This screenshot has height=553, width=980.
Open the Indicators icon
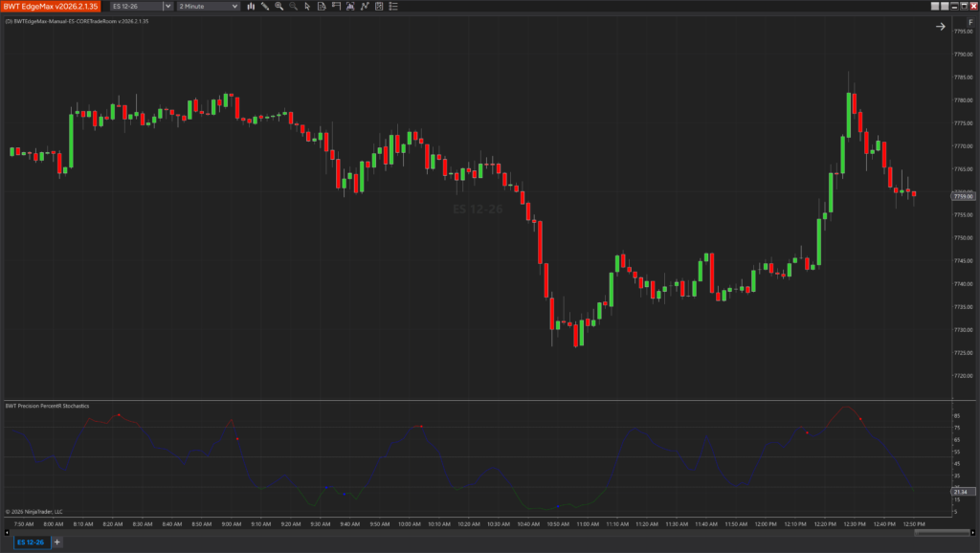365,7
